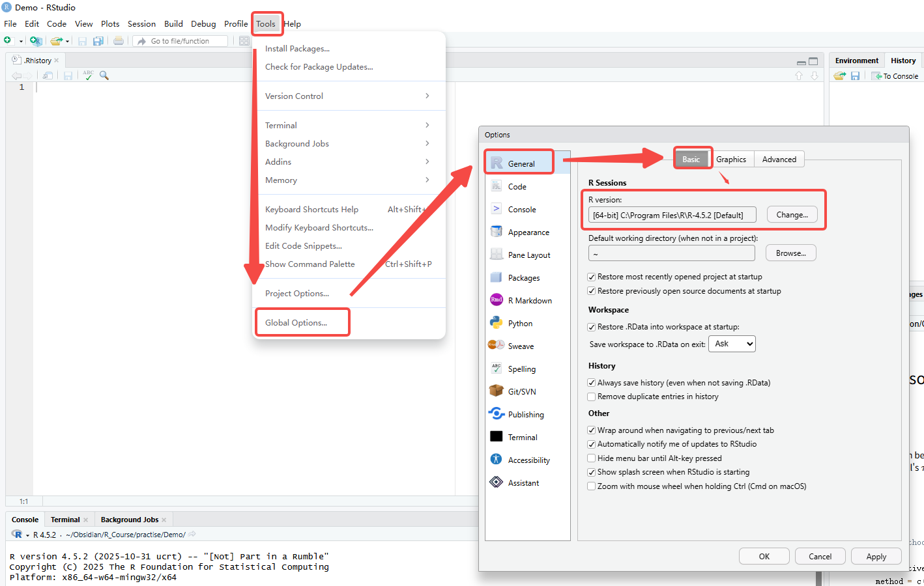Enable Zoom with mouse wheel holding Ctrl
Image resolution: width=924 pixels, height=586 pixels.
pos(592,486)
